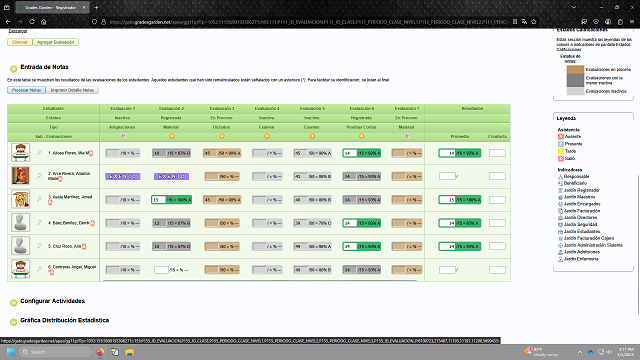Viewport: 640px width, 360px height.
Task: Expand the Gráfica Distribución Estadística section
Action: 13,322
